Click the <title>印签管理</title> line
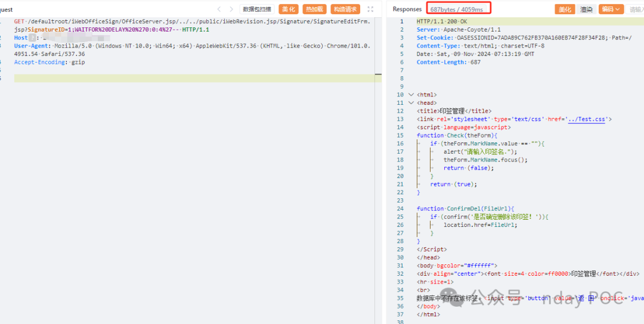644x324 pixels. (454, 111)
